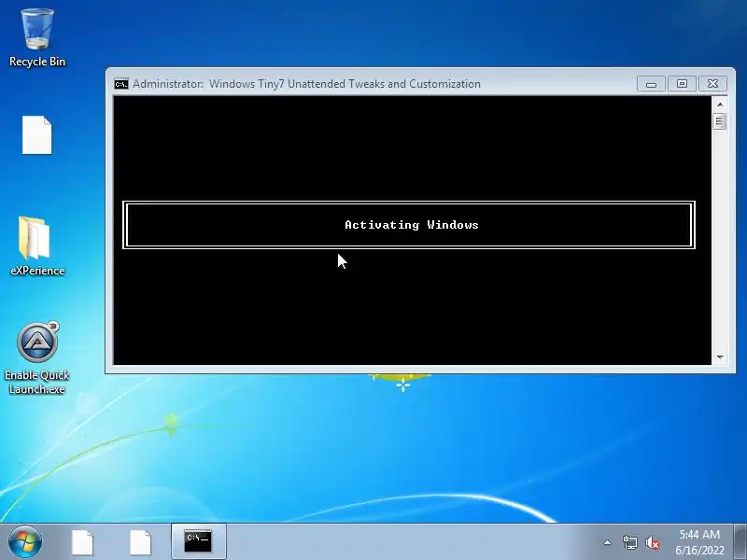Open the clock showing 5:44 AM
The image size is (747, 560).
699,542
